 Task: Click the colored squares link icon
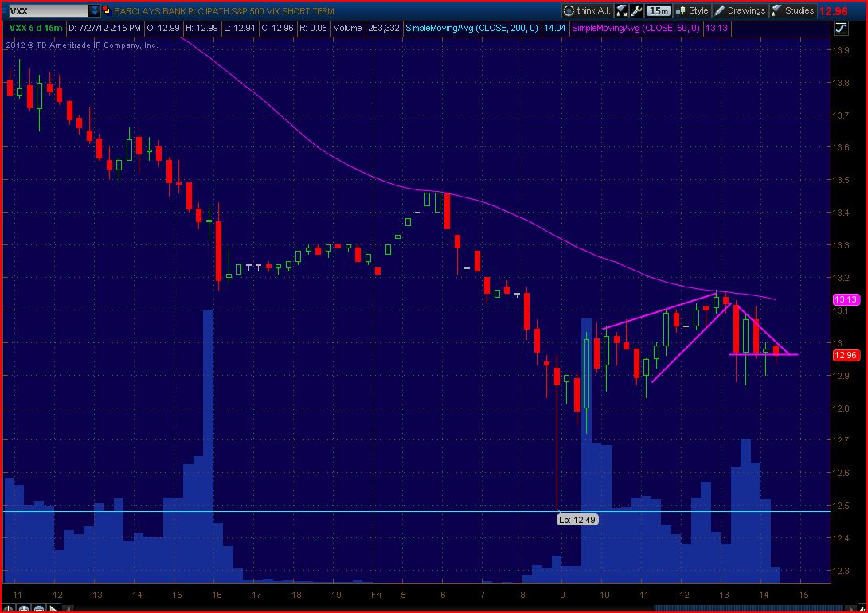click(106, 10)
